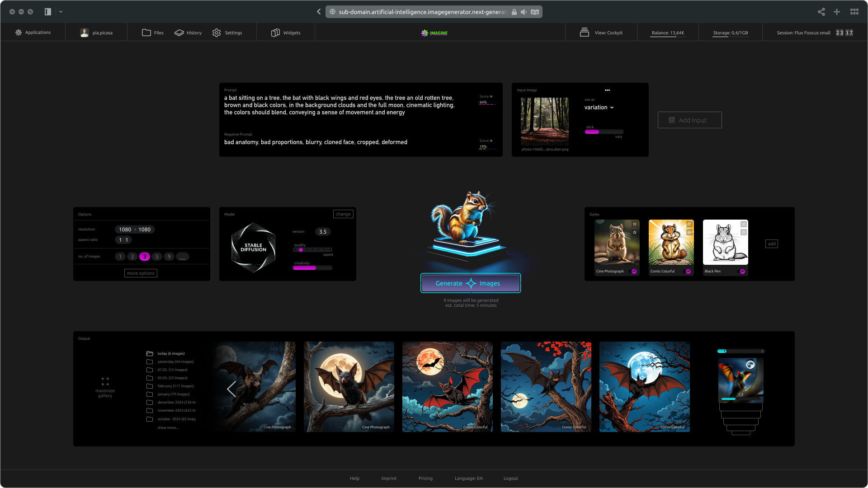Open the Files section
Viewport: 868px width, 488px height.
click(152, 33)
